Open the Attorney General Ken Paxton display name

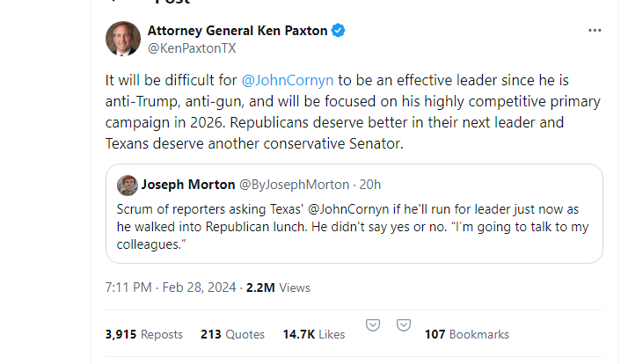point(237,31)
